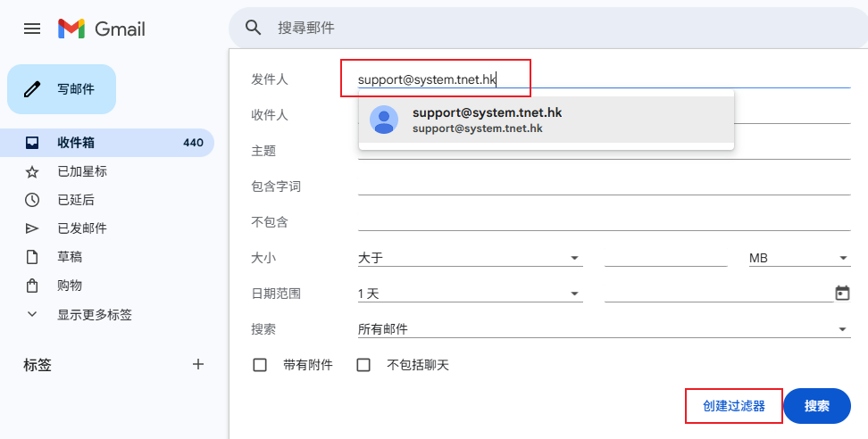Click into the 主题 input field

pos(604,151)
